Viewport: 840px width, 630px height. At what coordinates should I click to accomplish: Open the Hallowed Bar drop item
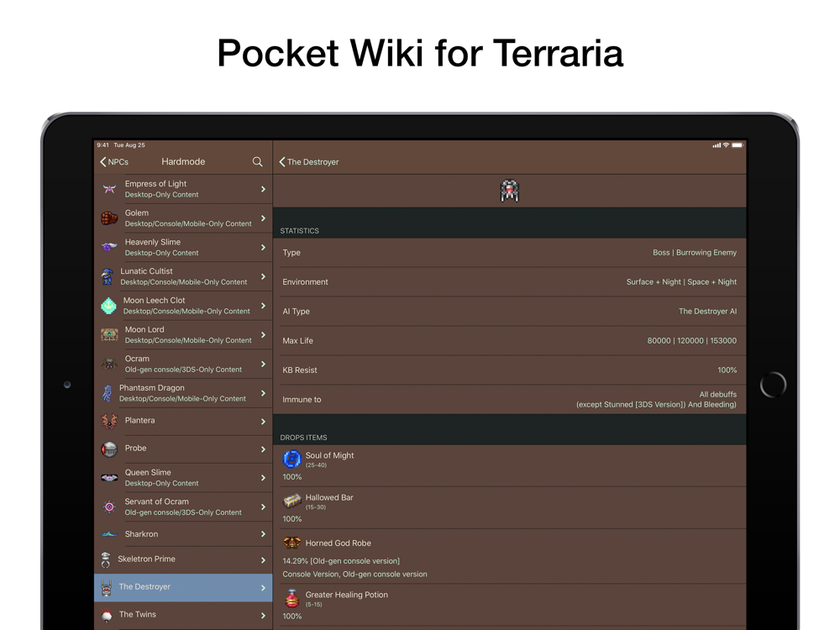click(510, 508)
